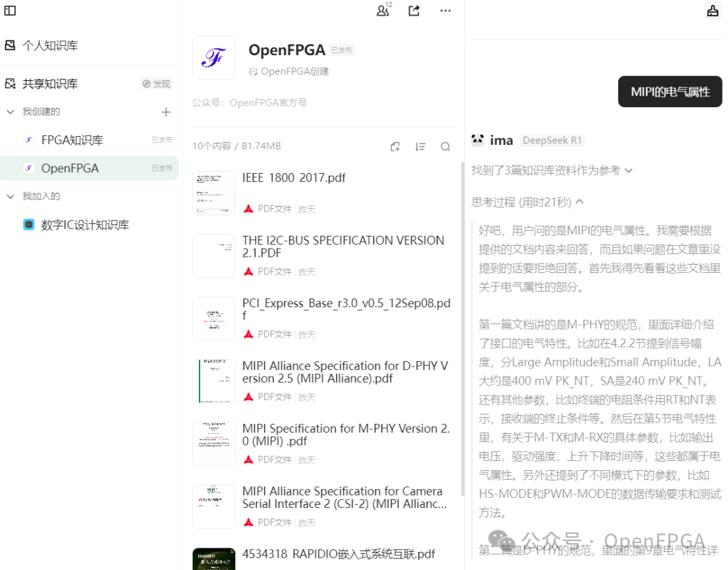Open the three-dot more options menu

(x=446, y=11)
